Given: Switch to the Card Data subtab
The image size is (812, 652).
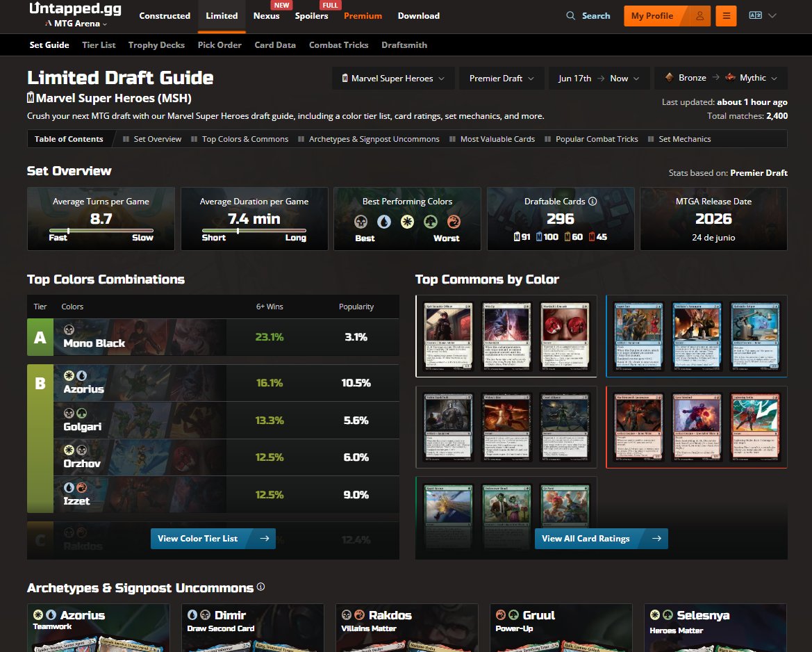Looking at the screenshot, I should tap(275, 45).
